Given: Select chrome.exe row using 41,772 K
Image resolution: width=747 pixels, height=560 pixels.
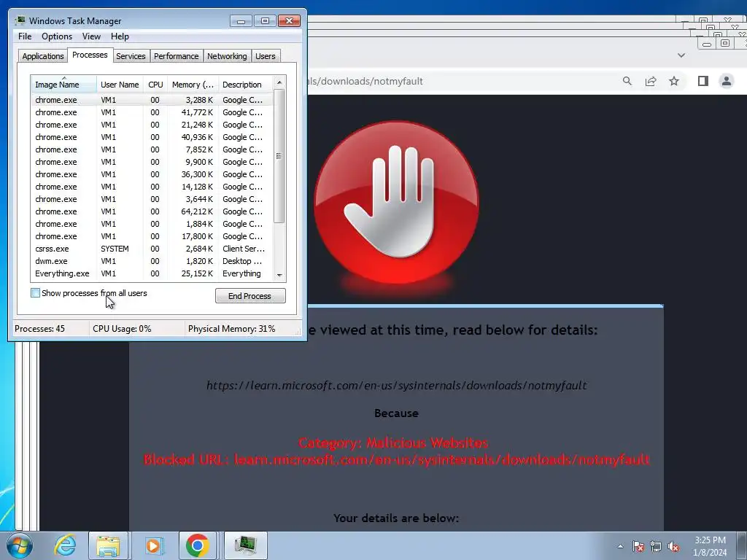Looking at the screenshot, I should click(152, 112).
